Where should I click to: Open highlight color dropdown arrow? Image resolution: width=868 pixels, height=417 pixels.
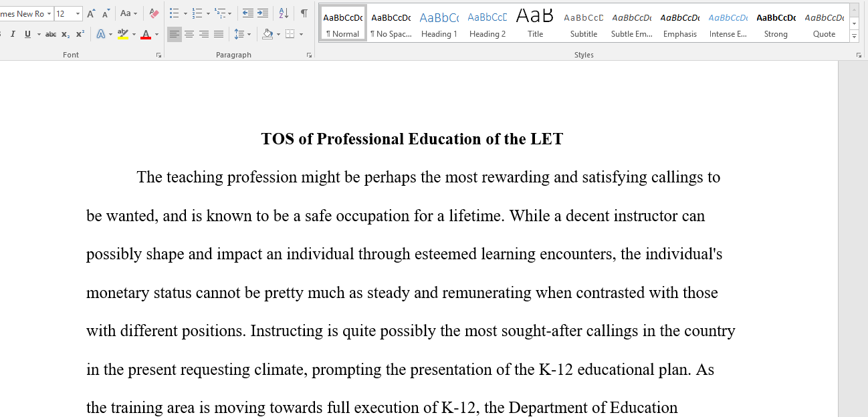click(x=134, y=34)
